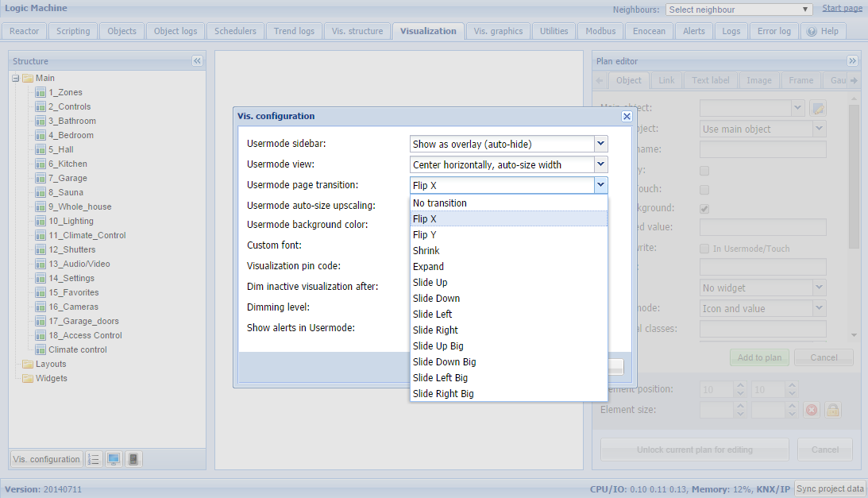Toggle the In Usermode/Touch checkbox
The image size is (868, 498).
tap(704, 249)
